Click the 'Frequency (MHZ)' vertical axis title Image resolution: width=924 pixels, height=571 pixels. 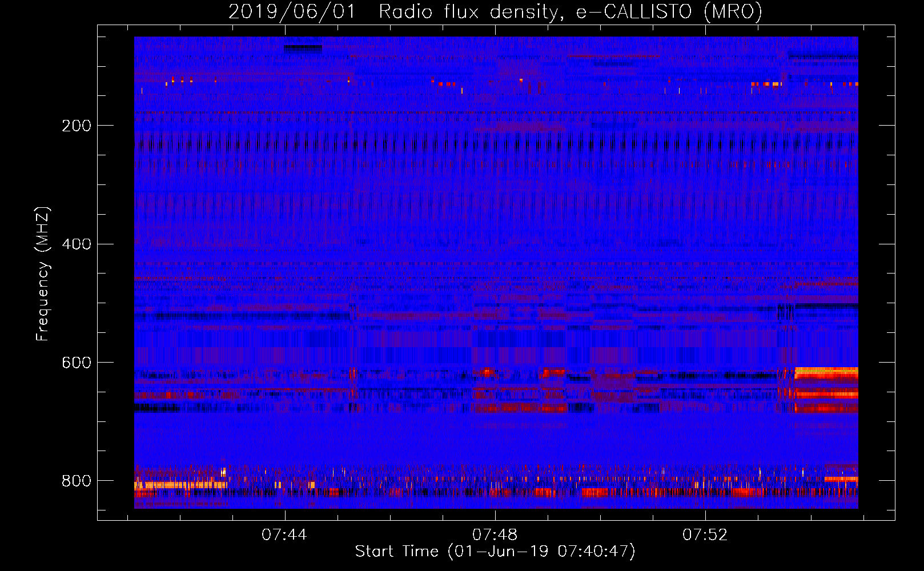point(43,274)
